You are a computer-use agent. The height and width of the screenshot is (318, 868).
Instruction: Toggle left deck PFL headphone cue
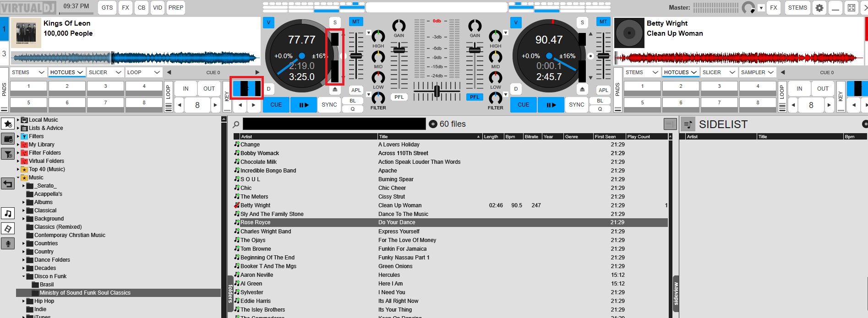[399, 97]
